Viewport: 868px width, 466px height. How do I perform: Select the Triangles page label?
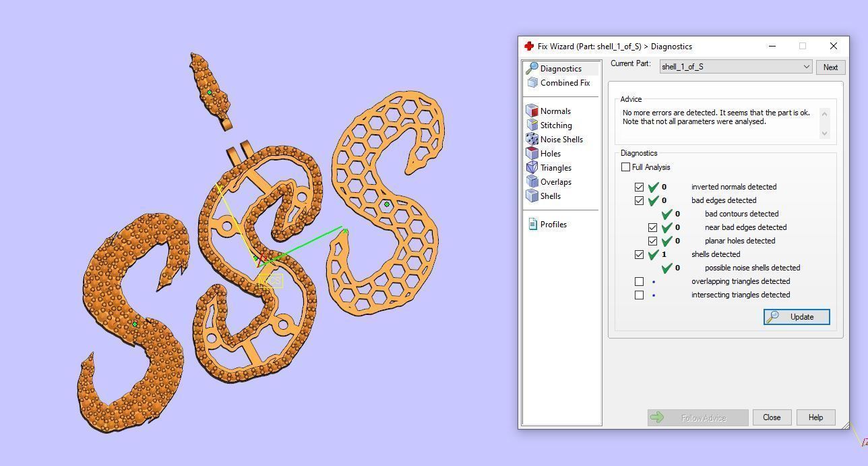(556, 168)
